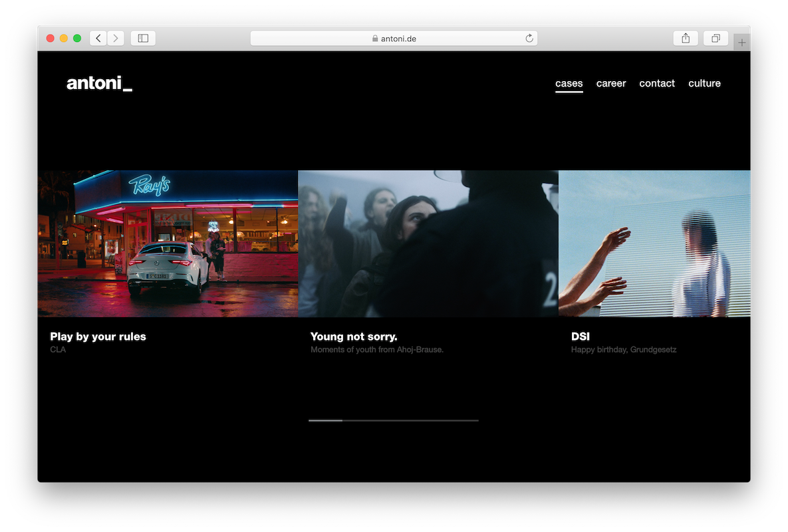Viewport: 788px width, 532px height.
Task: Click the lock icon in address bar
Action: [375, 39]
